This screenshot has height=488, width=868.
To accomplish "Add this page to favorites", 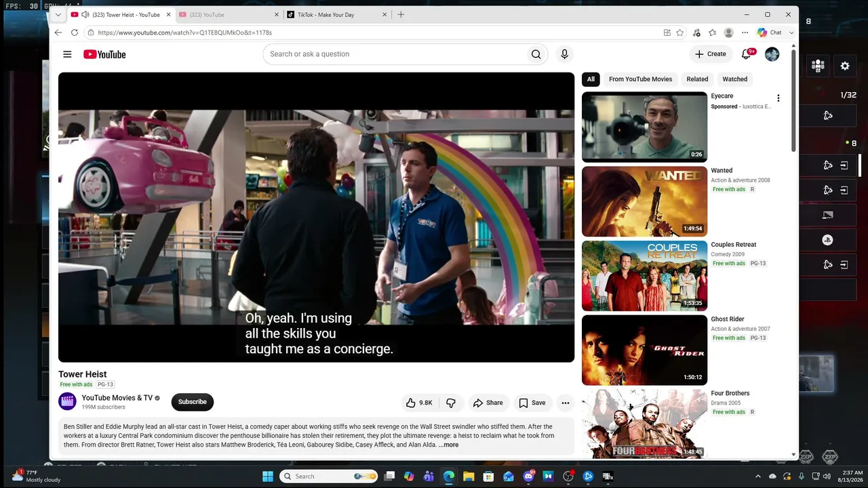I will coord(680,33).
